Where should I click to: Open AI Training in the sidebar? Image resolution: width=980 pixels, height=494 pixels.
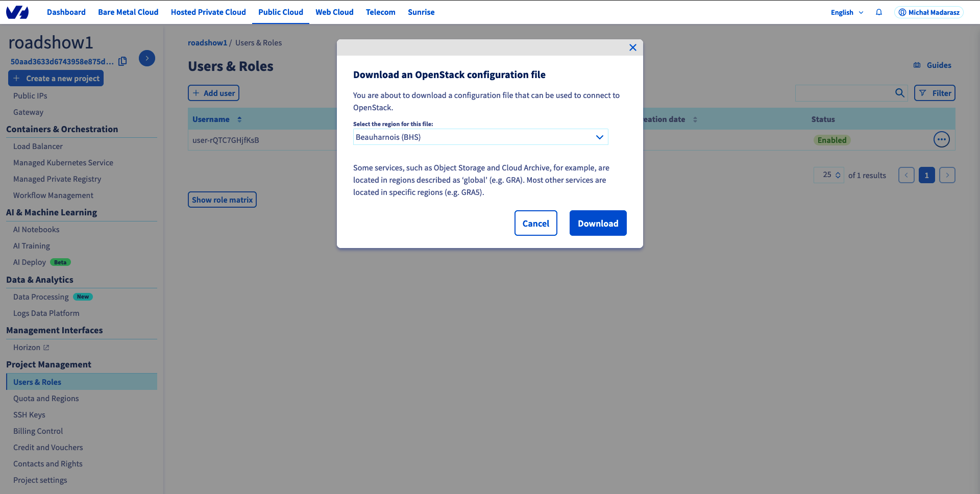pyautogui.click(x=32, y=245)
